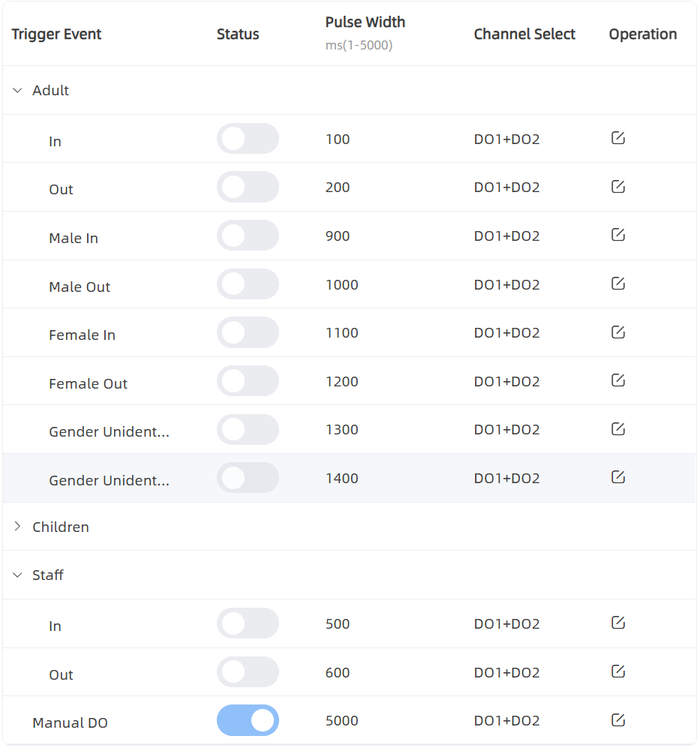Click the Pulse Width column header
This screenshot has width=700, height=748.
[x=365, y=22]
